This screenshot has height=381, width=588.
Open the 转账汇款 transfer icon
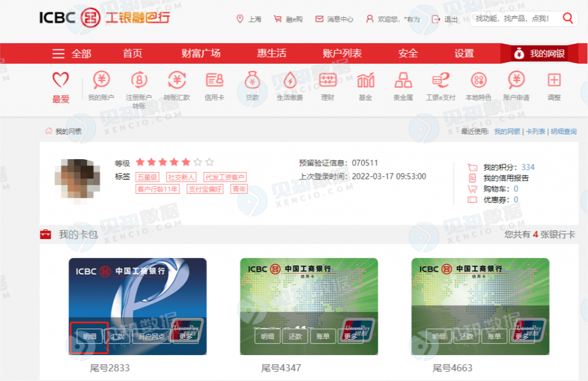177,80
